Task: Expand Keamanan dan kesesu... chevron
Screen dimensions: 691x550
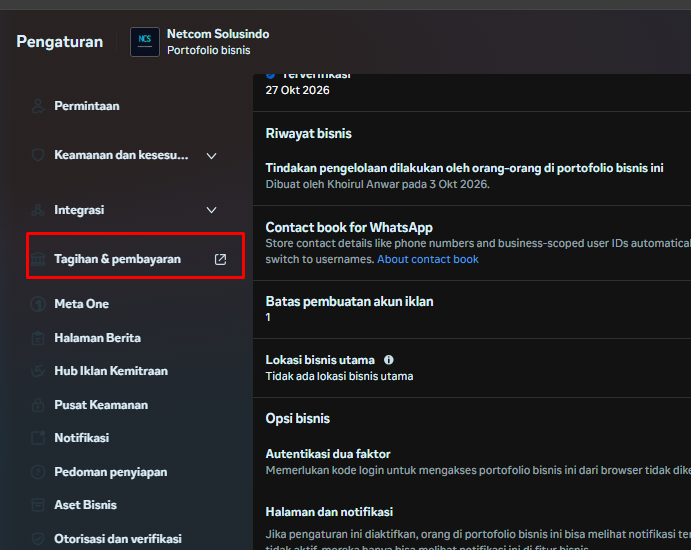Action: 212,156
